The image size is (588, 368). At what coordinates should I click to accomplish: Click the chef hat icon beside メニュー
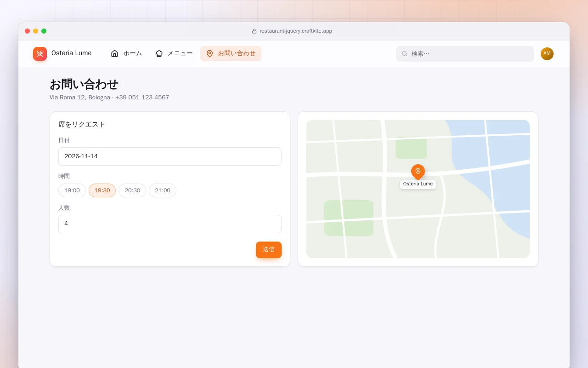point(159,53)
